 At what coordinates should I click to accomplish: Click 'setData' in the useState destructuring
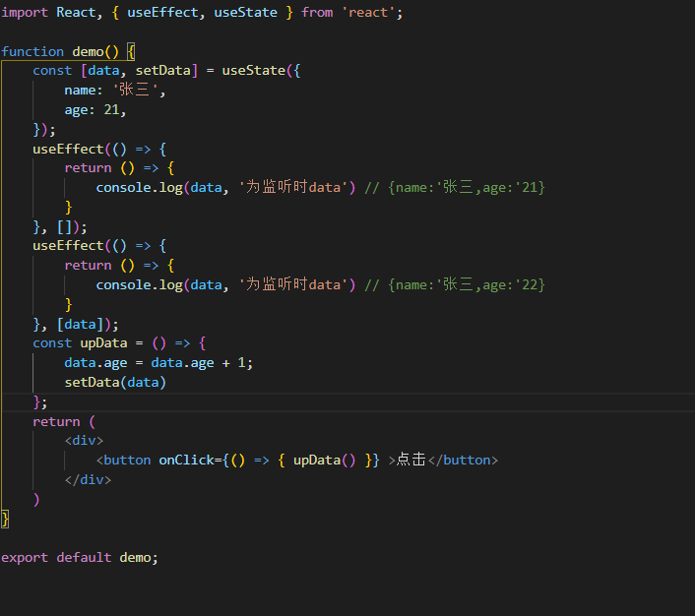pos(163,71)
